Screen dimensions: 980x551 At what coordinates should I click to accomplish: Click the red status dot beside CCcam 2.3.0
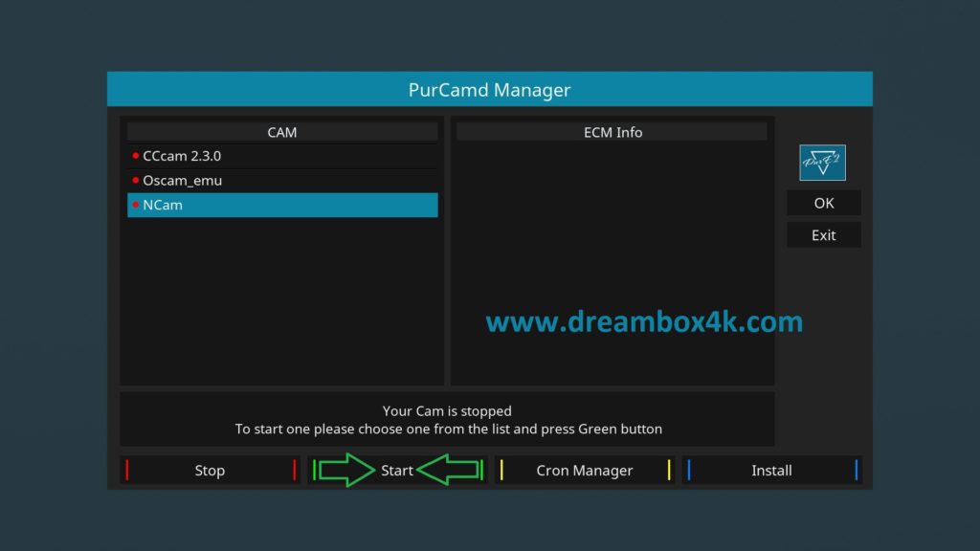(x=136, y=156)
